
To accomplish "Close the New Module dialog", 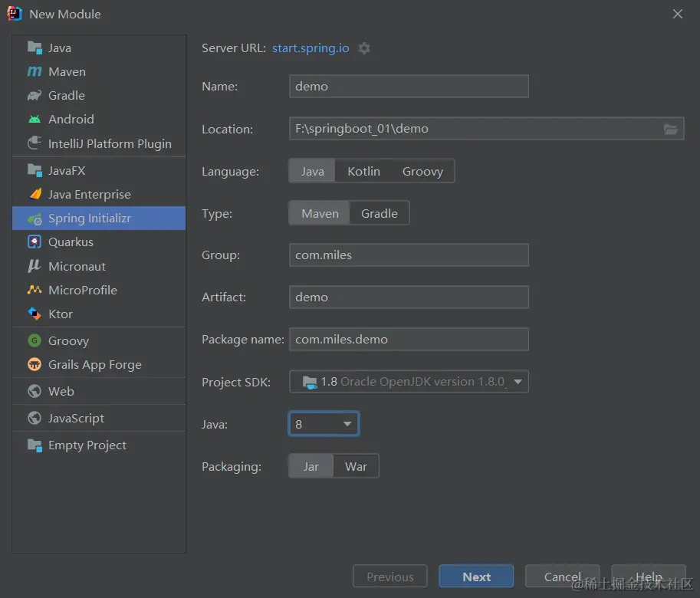I will 678,14.
